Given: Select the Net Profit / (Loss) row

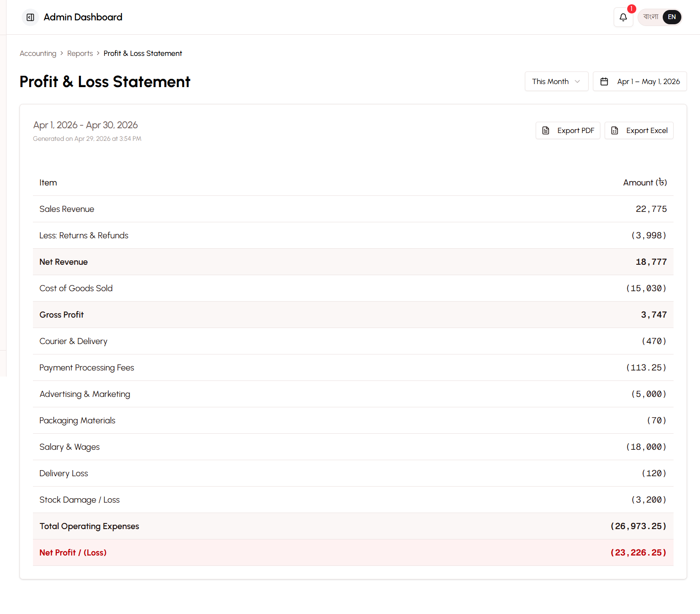Looking at the screenshot, I should (x=353, y=552).
